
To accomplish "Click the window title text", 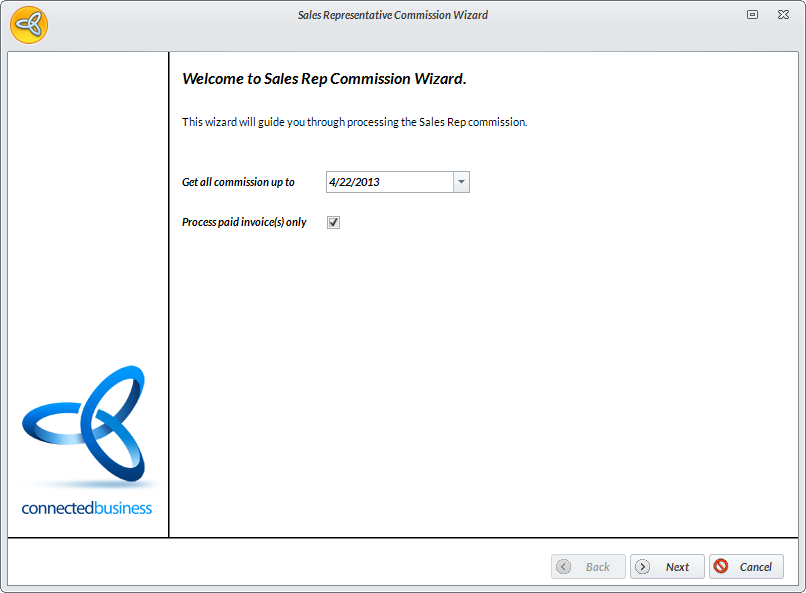I will click(393, 15).
